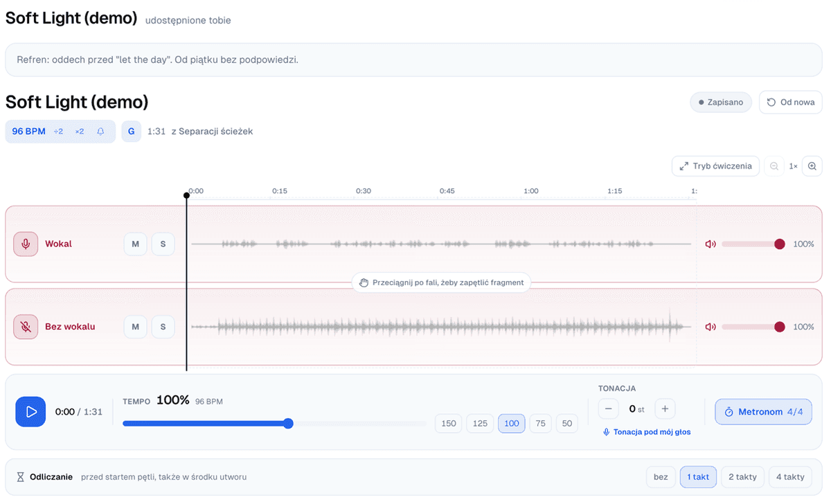Select the '1 takt' count-in option
The height and width of the screenshot is (504, 831).
pyautogui.click(x=698, y=477)
